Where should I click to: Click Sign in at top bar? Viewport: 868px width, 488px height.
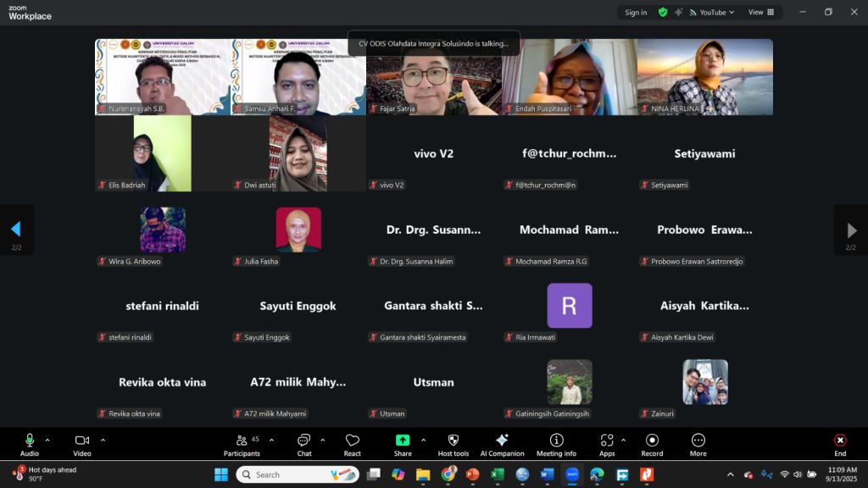click(636, 13)
